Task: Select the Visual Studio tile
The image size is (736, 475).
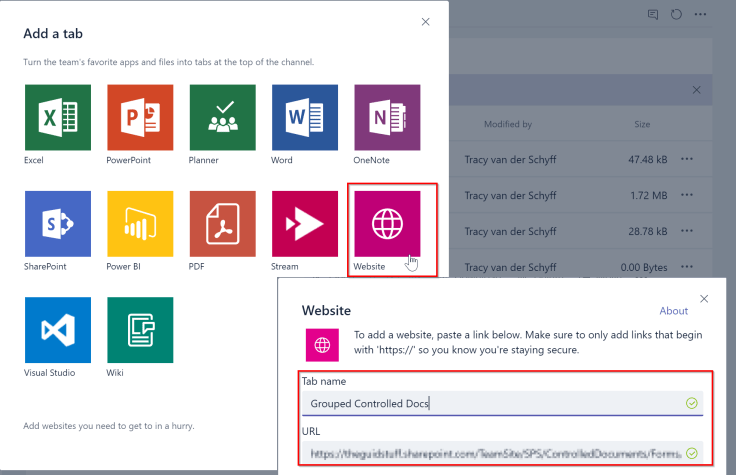Action: (x=57, y=330)
